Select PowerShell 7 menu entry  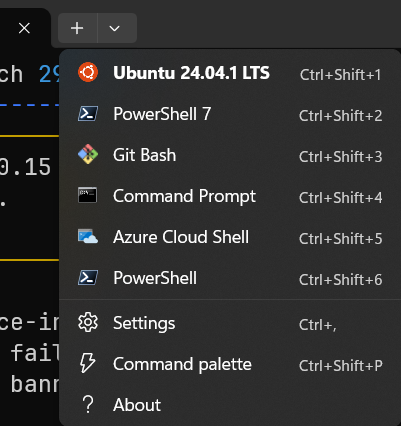[230, 113]
